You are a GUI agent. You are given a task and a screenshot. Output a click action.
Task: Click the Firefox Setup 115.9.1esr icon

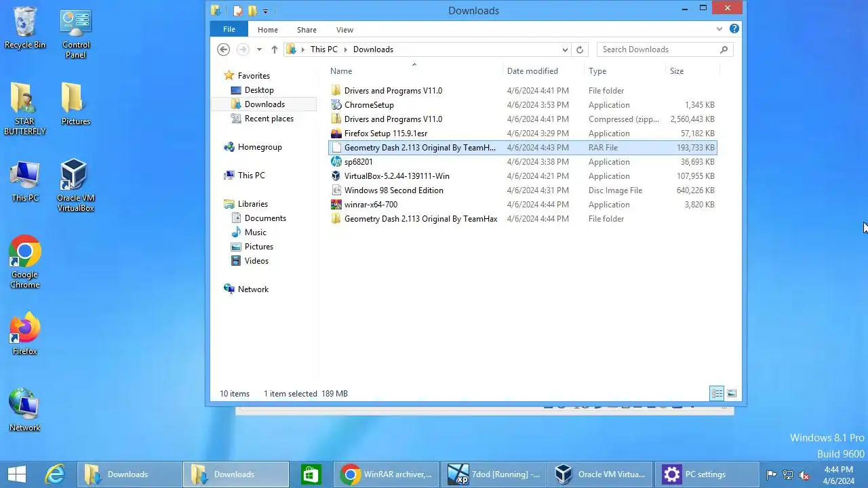336,134
